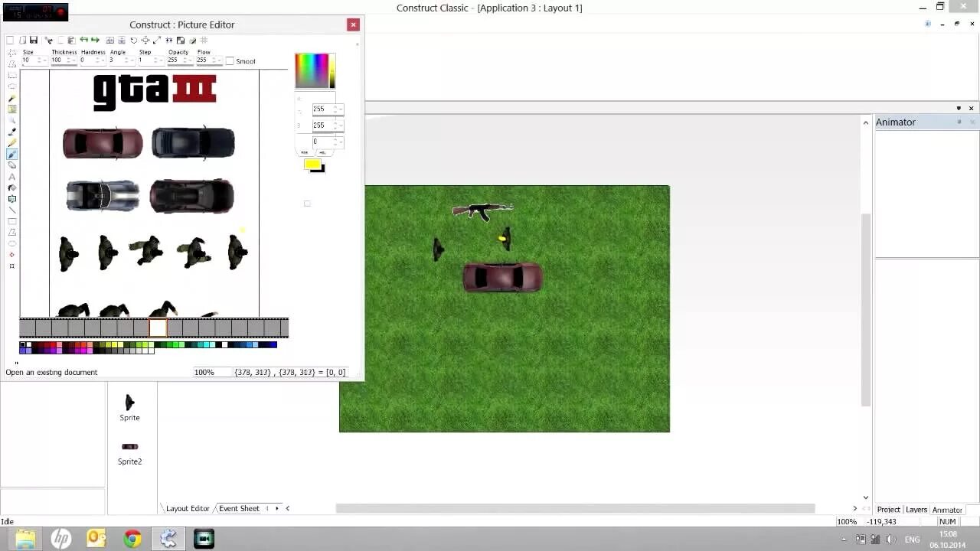Click the Redo green right arrow

[95, 40]
